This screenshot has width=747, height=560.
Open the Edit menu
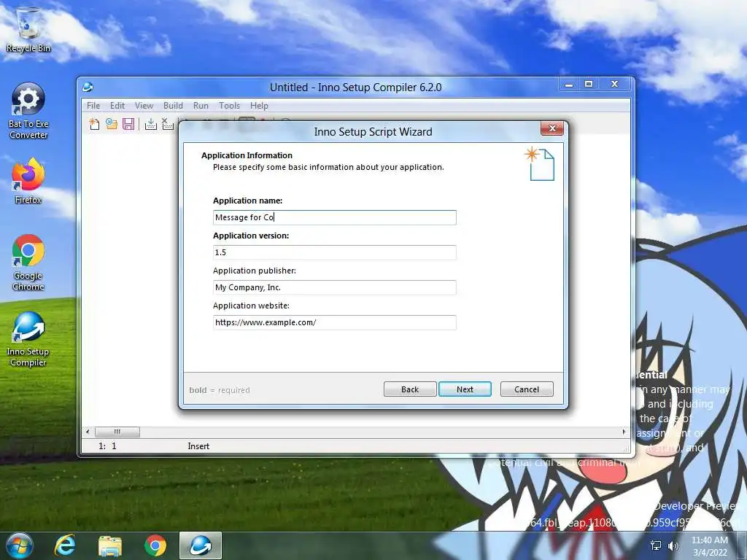(117, 105)
